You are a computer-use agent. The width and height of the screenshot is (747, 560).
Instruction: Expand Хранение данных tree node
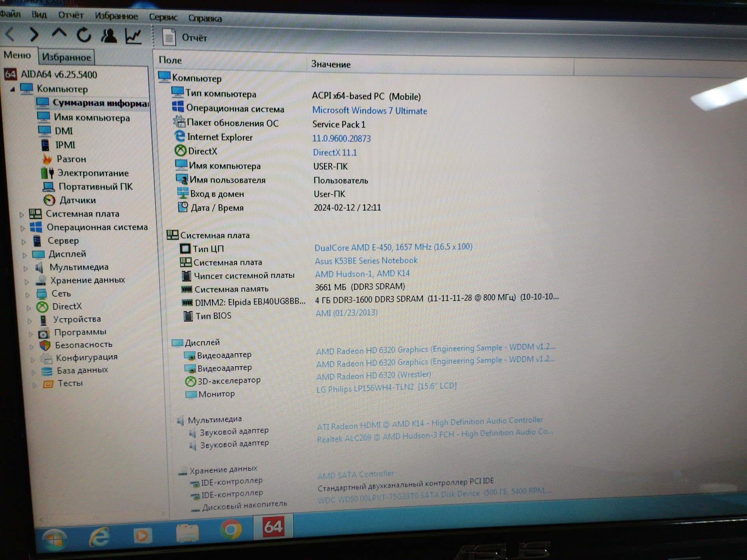point(26,282)
